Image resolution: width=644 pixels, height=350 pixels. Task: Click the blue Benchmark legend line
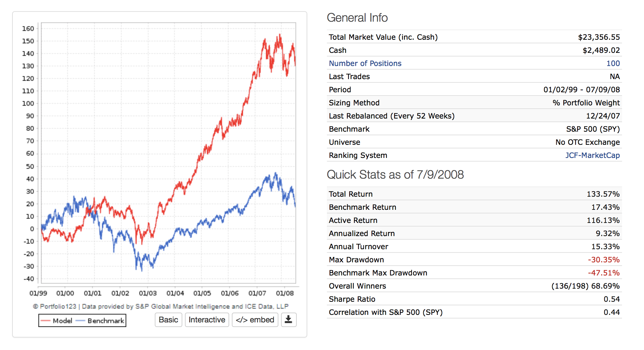point(80,321)
